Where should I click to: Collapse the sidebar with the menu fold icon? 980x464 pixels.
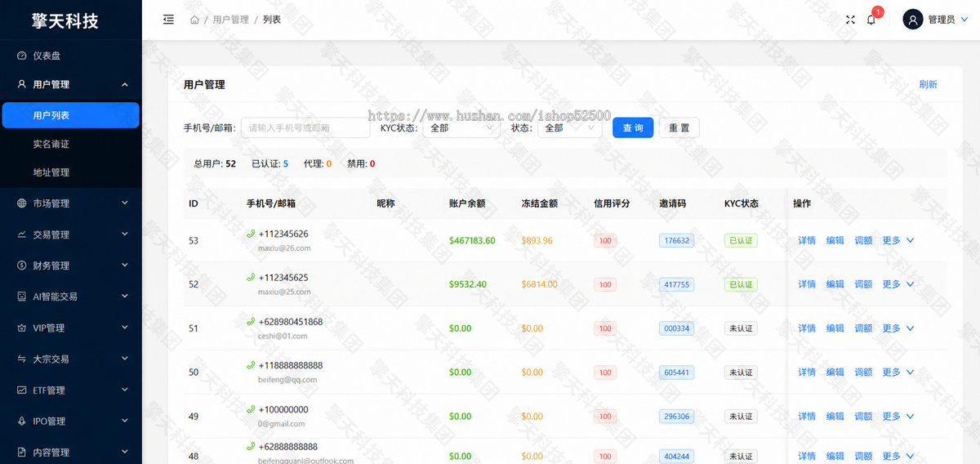click(x=168, y=20)
